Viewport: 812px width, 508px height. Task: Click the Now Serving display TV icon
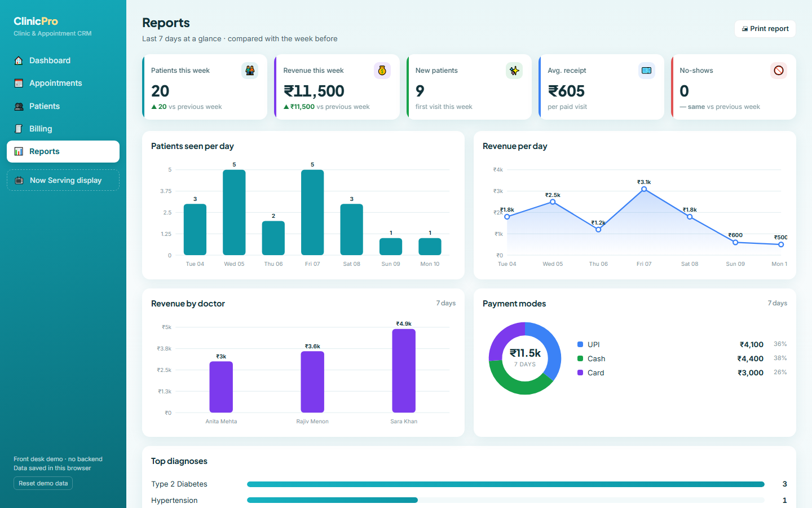click(19, 180)
